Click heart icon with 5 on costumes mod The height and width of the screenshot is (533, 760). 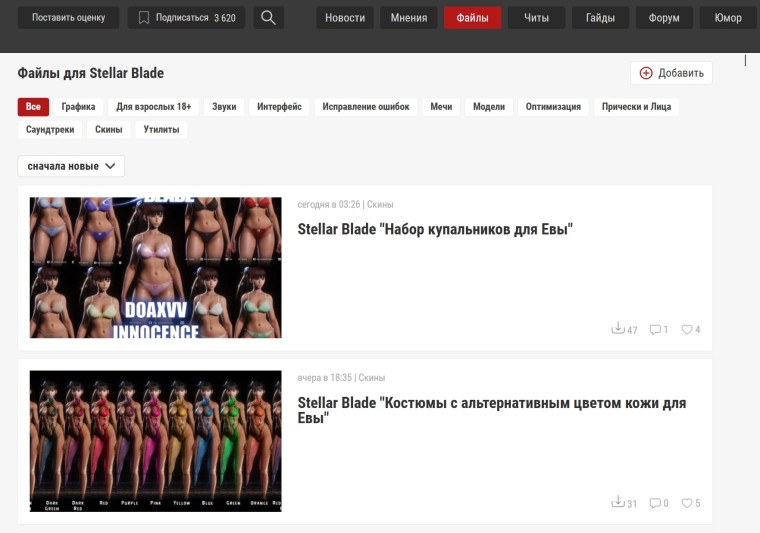(x=687, y=503)
